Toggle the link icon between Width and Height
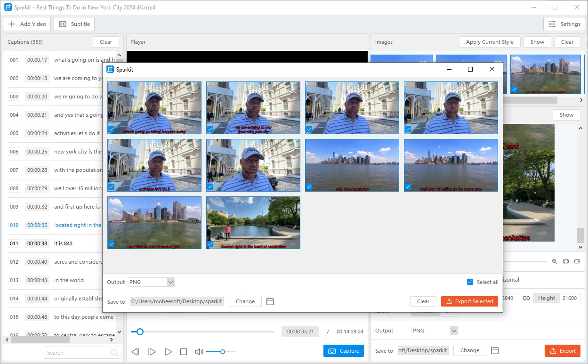 (526, 298)
